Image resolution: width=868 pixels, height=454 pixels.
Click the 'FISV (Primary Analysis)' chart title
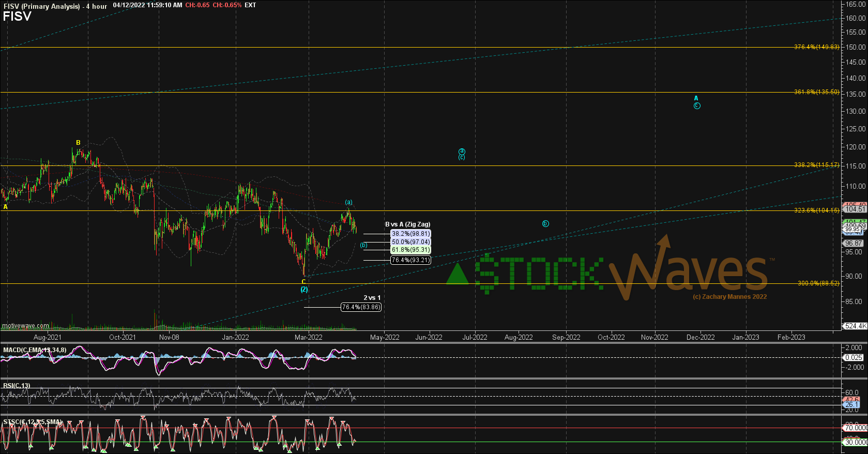42,6
